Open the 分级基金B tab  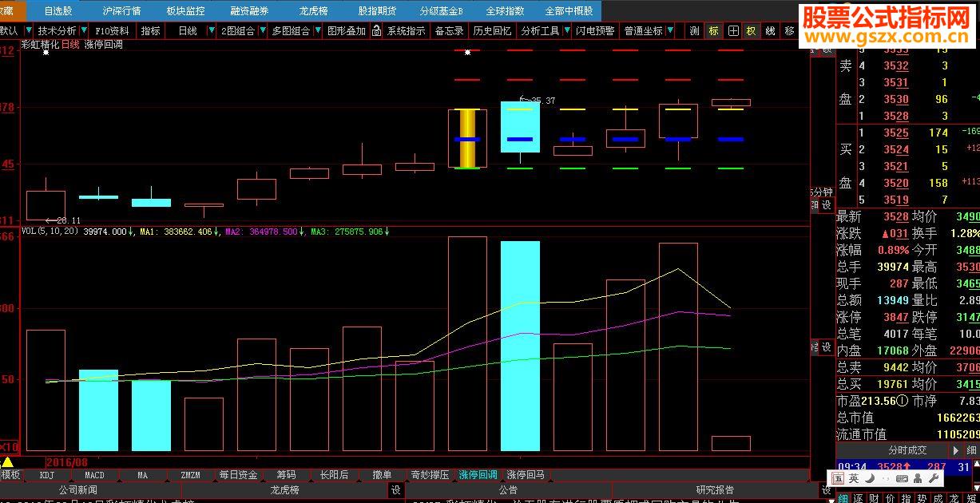(x=441, y=11)
